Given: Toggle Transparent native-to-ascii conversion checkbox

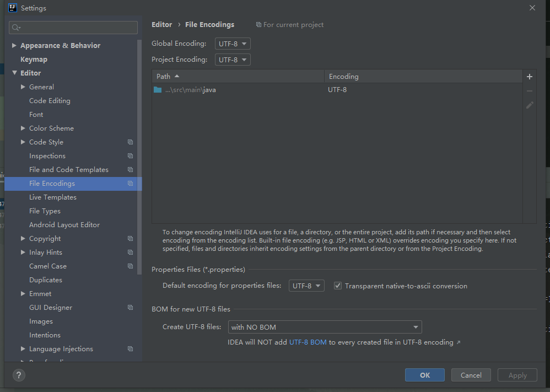Looking at the screenshot, I should (x=337, y=286).
